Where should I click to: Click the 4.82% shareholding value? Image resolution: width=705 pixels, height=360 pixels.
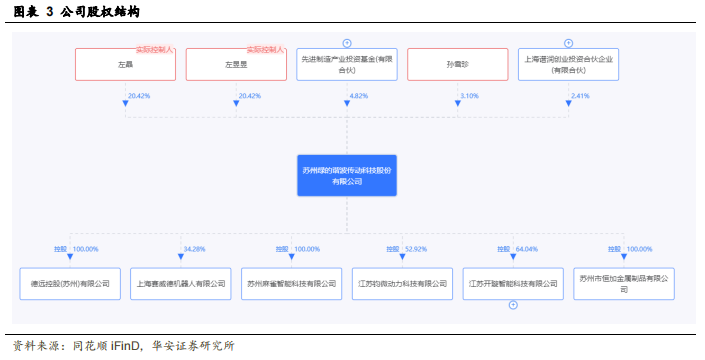tap(359, 96)
